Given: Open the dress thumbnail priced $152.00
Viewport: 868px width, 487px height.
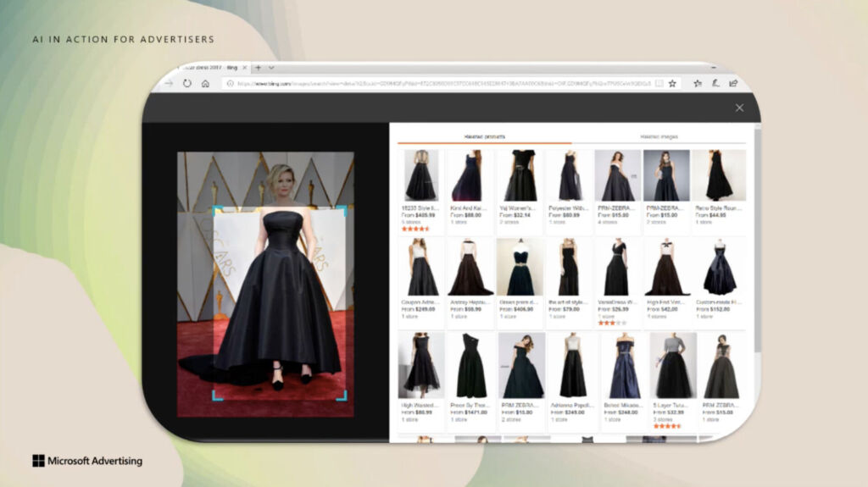Looking at the screenshot, I should 719,268.
